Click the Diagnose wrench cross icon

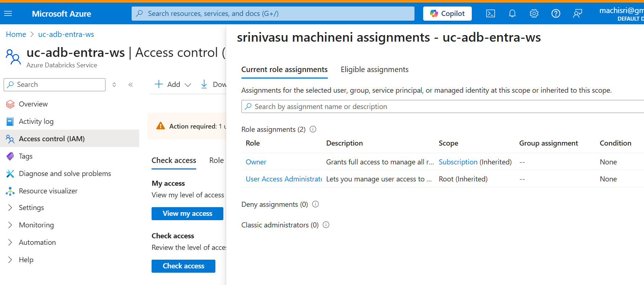coord(10,174)
